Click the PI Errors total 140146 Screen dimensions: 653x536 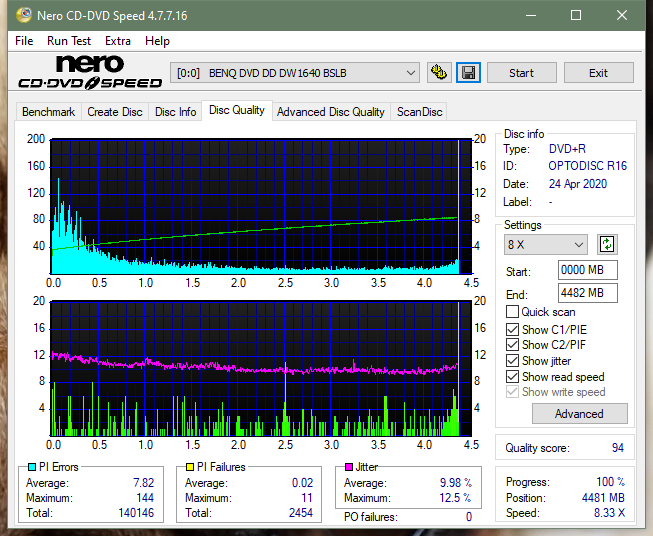(x=136, y=513)
